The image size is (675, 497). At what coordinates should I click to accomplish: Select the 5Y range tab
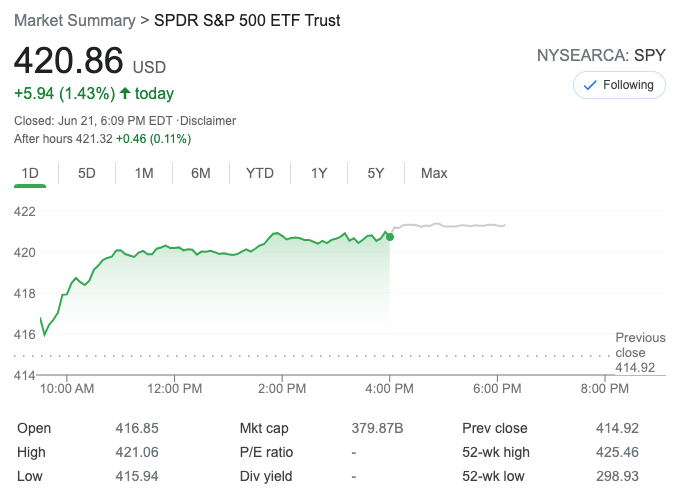[x=376, y=173]
